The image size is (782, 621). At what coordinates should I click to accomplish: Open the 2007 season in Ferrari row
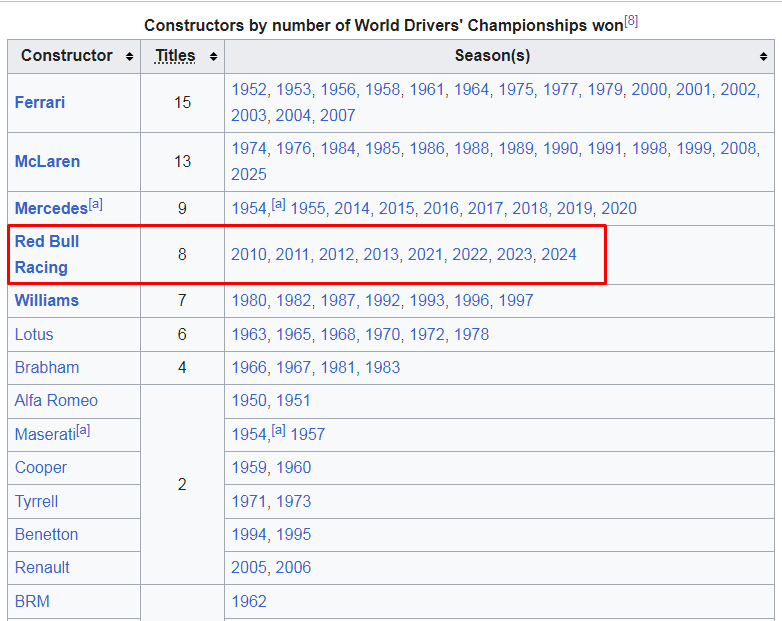tap(338, 115)
